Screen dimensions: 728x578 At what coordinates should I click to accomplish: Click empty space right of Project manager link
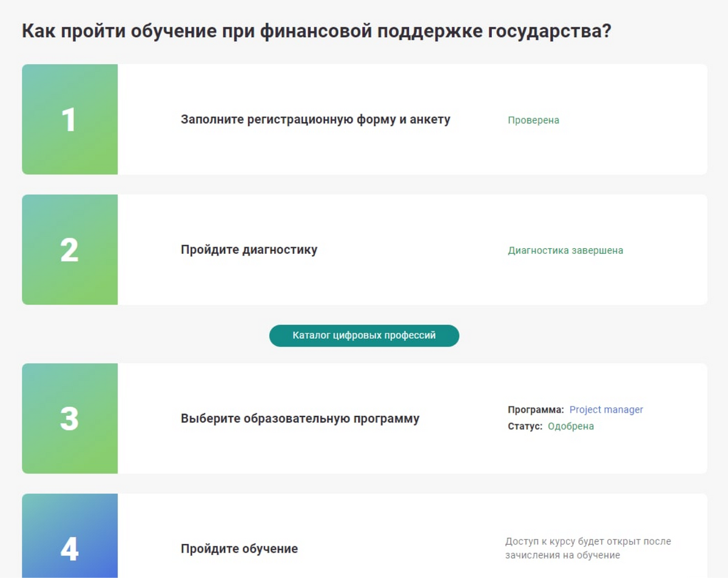(676, 410)
